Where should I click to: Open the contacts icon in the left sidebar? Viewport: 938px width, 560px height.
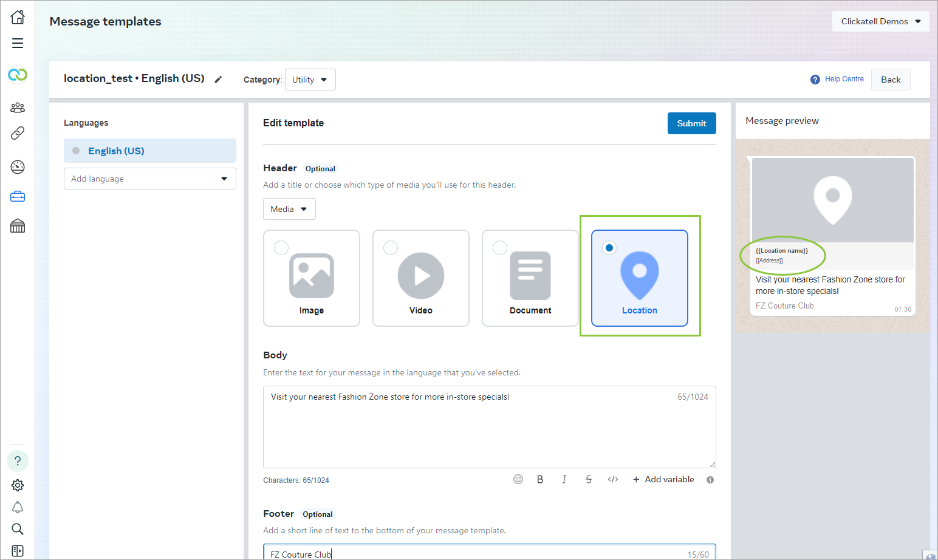tap(17, 107)
